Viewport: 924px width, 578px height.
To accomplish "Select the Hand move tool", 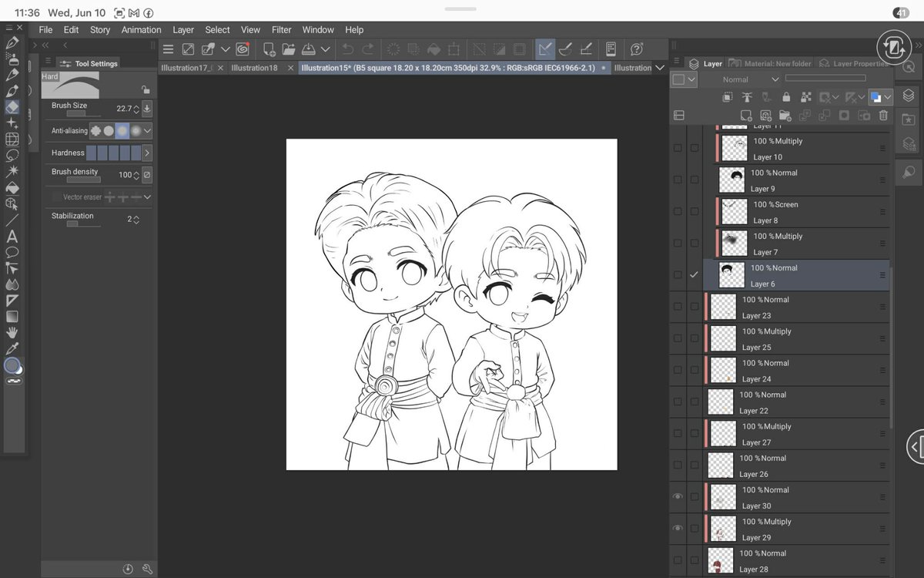I will [12, 333].
